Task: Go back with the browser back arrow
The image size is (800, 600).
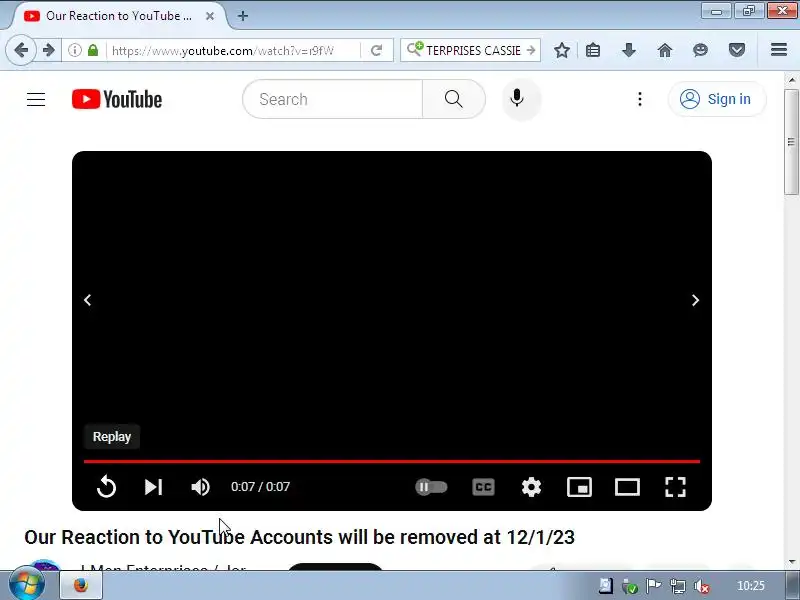Action: click(x=21, y=50)
